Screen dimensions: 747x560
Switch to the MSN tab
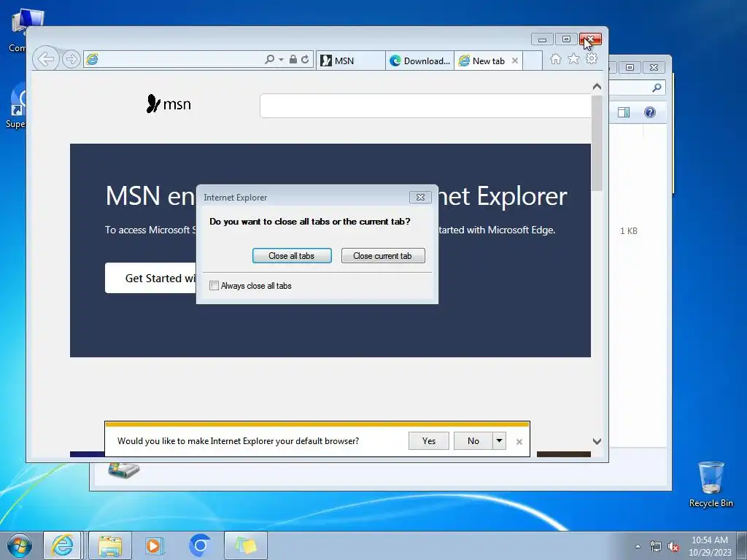coord(351,61)
